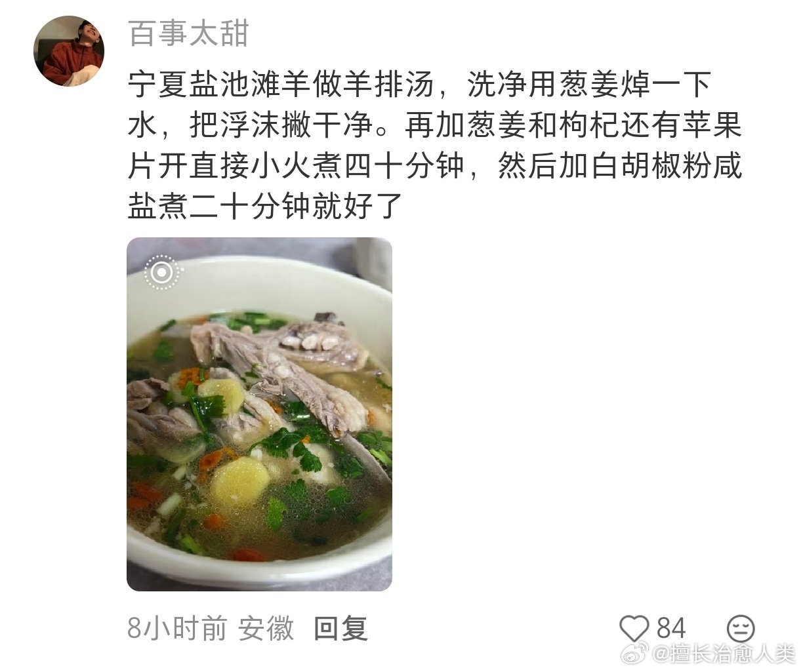Image resolution: width=803 pixels, height=672 pixels.
Task: Open the @擅长治愈人类 watermark handle
Action: [x=723, y=652]
